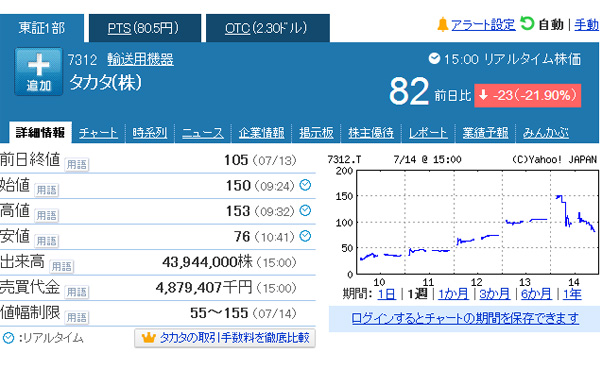Select the 1週 chart period
Screen dimensions: 600x370
[x=417, y=294]
